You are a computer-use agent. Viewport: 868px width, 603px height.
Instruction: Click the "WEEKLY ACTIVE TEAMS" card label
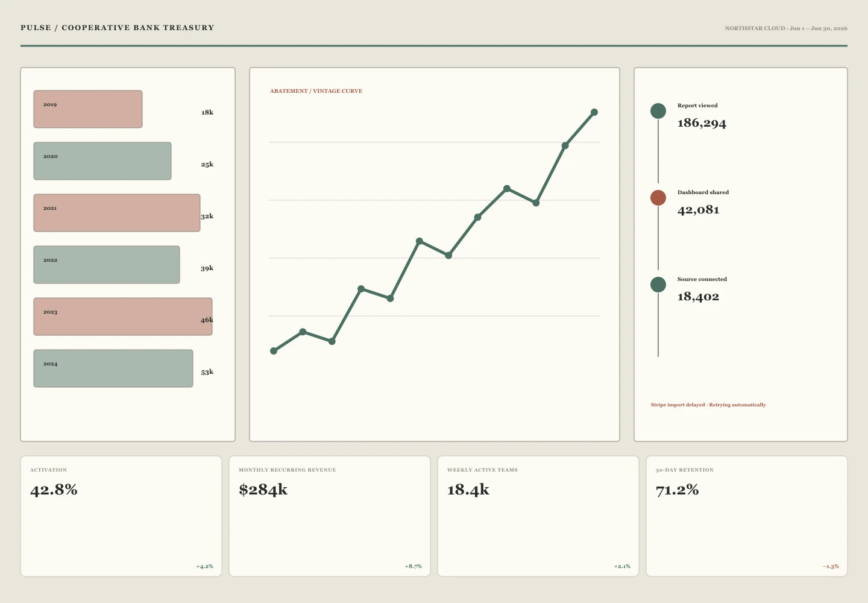(x=482, y=470)
